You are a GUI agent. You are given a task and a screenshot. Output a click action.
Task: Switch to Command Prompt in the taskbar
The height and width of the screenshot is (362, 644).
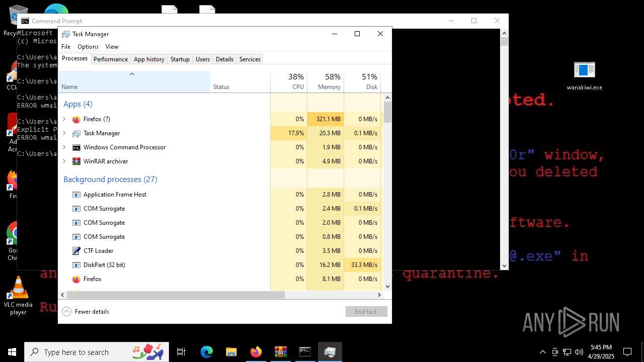pos(305,352)
